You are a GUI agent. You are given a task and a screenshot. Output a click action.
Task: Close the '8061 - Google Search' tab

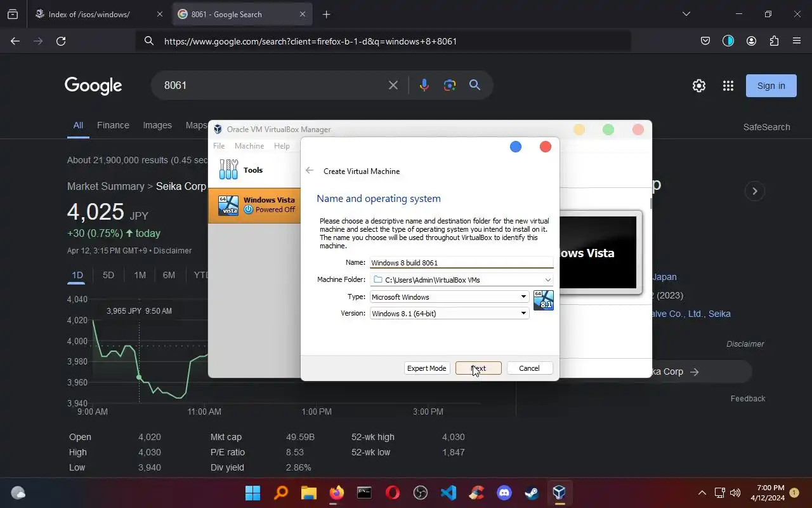click(x=303, y=14)
